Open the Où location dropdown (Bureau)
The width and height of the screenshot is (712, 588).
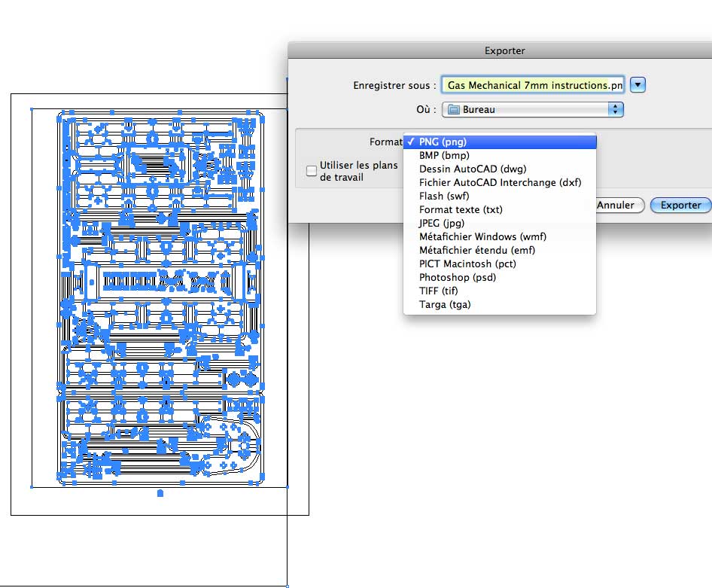tap(533, 109)
